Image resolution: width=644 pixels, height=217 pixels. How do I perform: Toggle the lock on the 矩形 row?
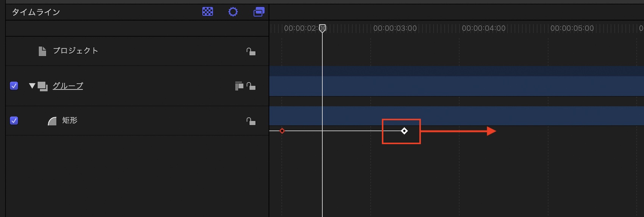point(251,121)
